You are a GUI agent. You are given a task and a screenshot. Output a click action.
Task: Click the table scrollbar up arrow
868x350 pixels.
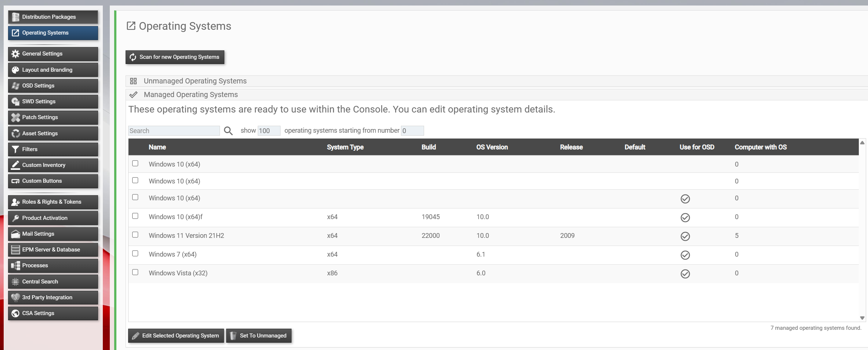pos(862,143)
